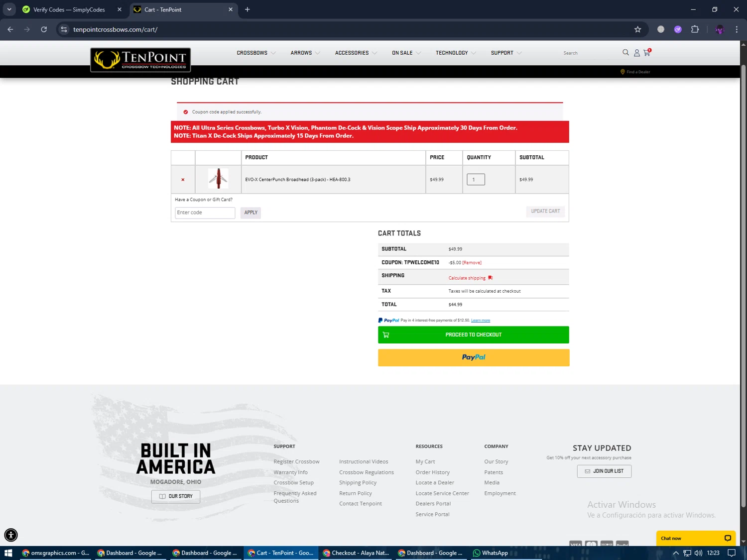747x560 pixels.
Task: Open accessibility widget icon
Action: [11, 535]
